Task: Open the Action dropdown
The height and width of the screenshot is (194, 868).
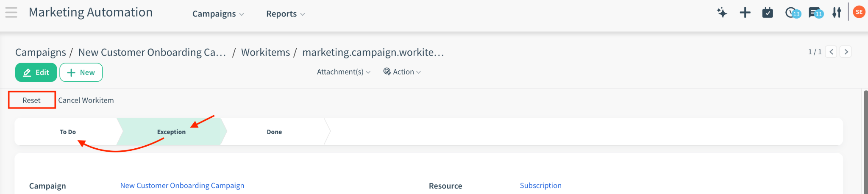Action: tap(402, 72)
